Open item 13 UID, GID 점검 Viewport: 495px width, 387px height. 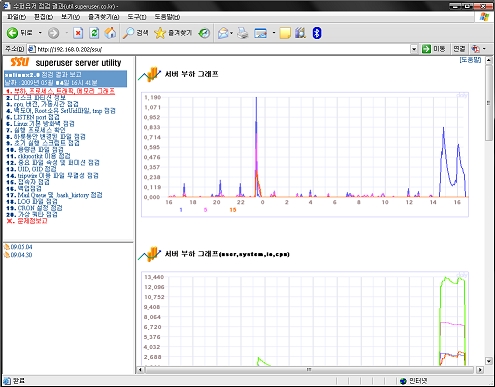click(31, 169)
